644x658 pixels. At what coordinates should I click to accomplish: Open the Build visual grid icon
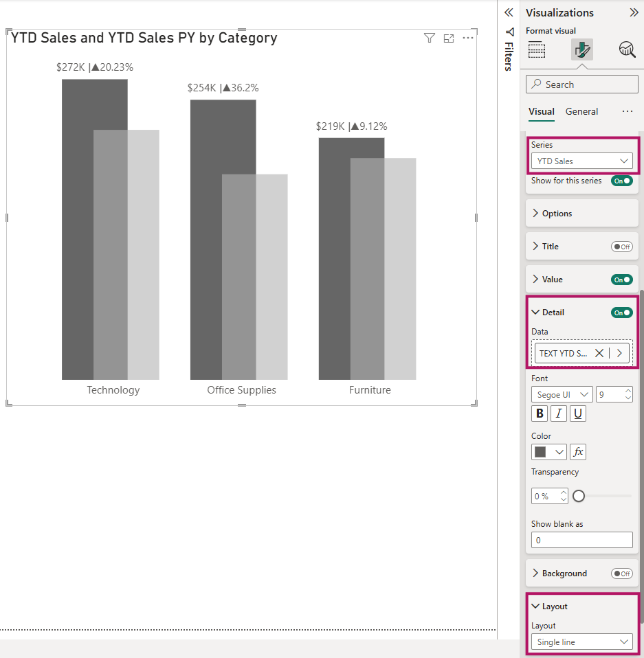tap(537, 50)
